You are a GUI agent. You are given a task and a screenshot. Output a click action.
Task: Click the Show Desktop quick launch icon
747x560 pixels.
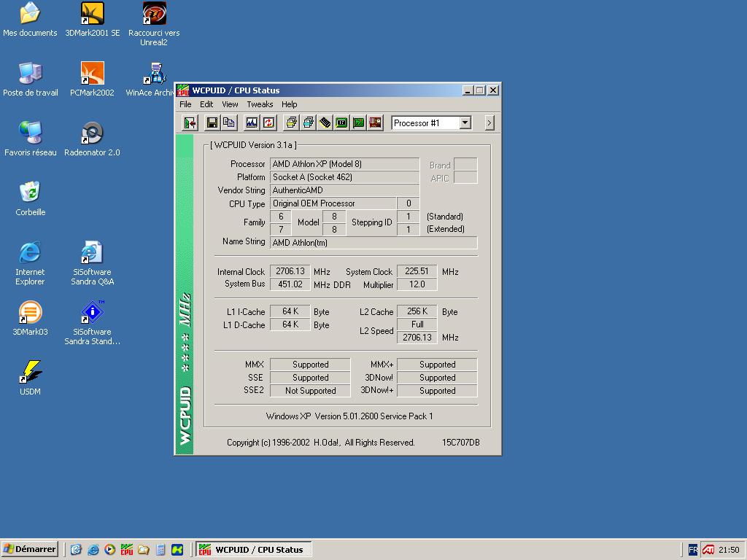pos(76,550)
